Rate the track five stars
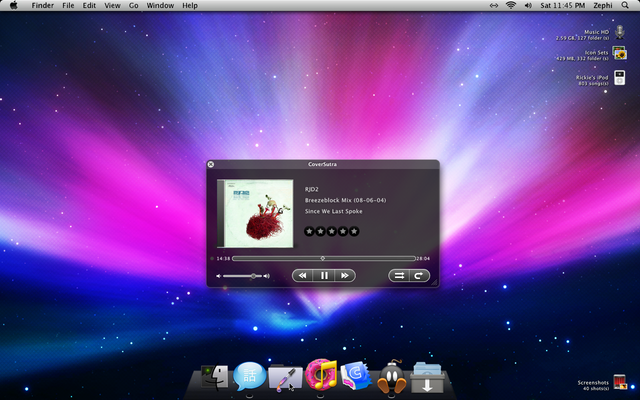Viewport: 640px width, 400px height. [354, 231]
